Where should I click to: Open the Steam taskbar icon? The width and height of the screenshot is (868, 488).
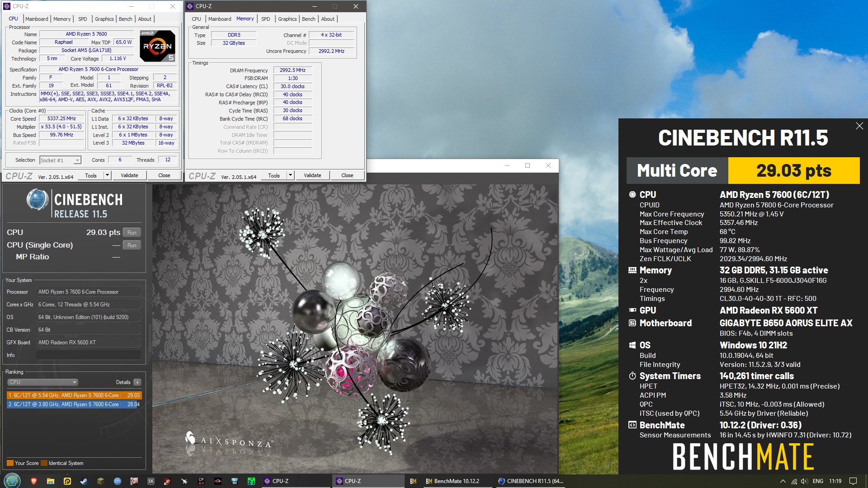[x=84, y=481]
